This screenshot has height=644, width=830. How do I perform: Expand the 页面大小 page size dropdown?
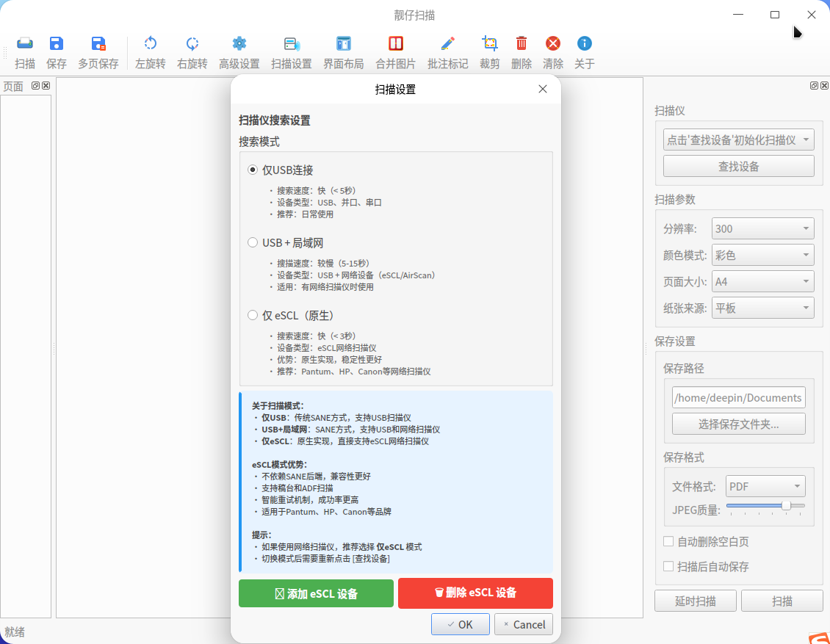pyautogui.click(x=762, y=281)
